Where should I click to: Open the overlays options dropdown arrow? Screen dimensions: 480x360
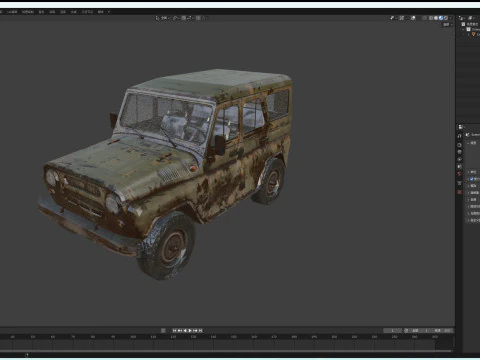(x=418, y=18)
